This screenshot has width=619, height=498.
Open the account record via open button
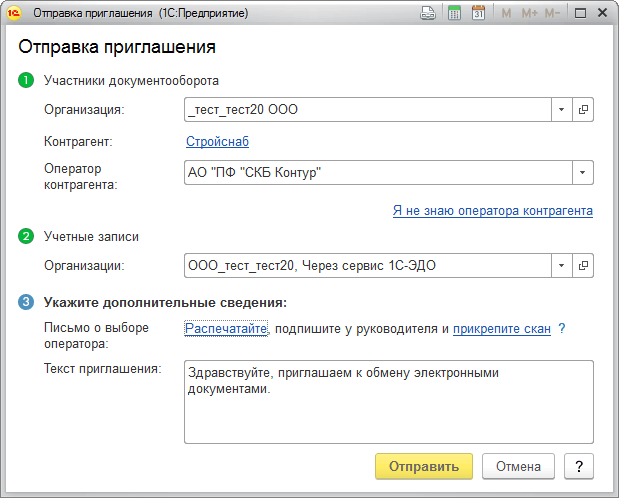(583, 265)
